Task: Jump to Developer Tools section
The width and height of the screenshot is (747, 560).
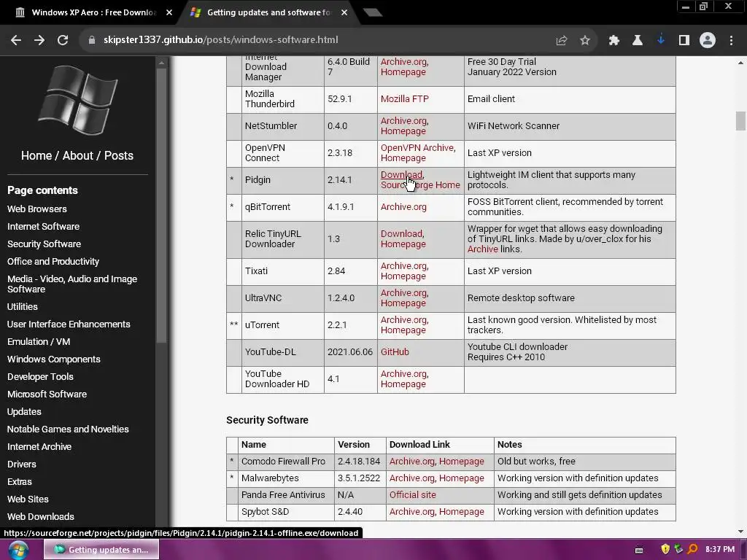Action: tap(41, 377)
